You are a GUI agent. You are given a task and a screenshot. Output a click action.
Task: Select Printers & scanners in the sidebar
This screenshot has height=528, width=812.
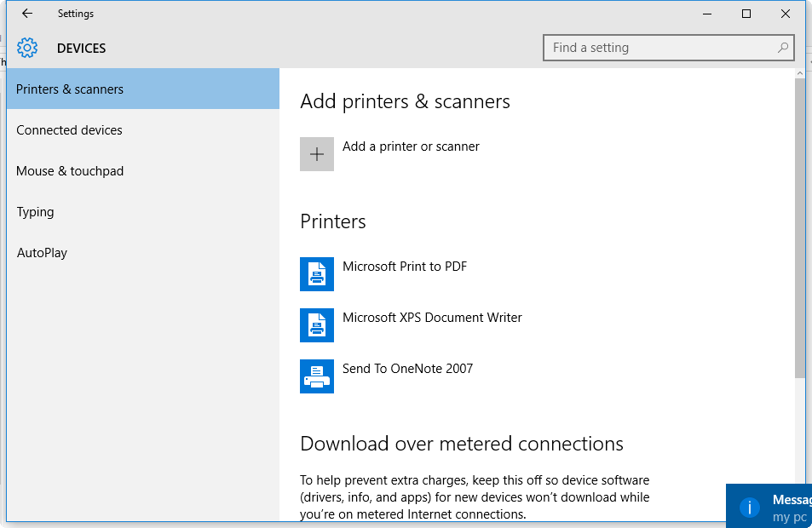pyautogui.click(x=69, y=89)
